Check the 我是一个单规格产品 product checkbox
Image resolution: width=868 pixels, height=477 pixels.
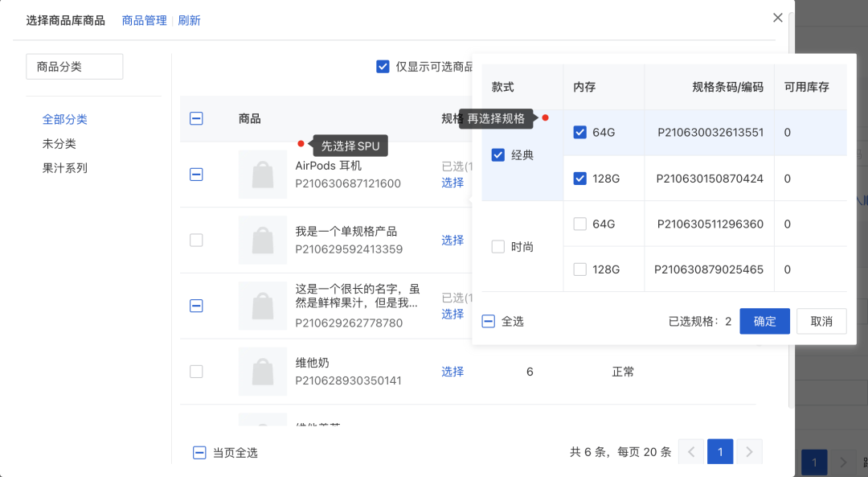196,240
